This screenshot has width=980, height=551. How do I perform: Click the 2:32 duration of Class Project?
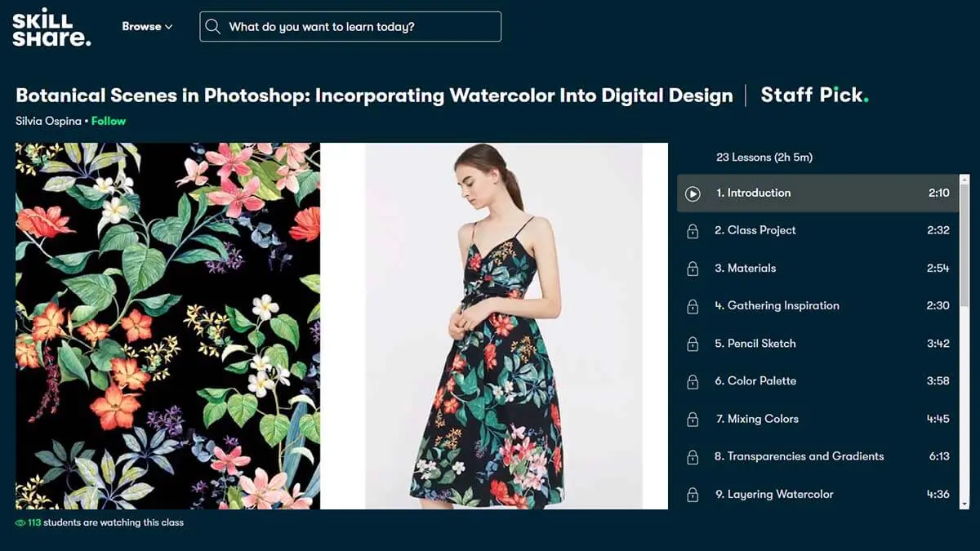click(938, 230)
